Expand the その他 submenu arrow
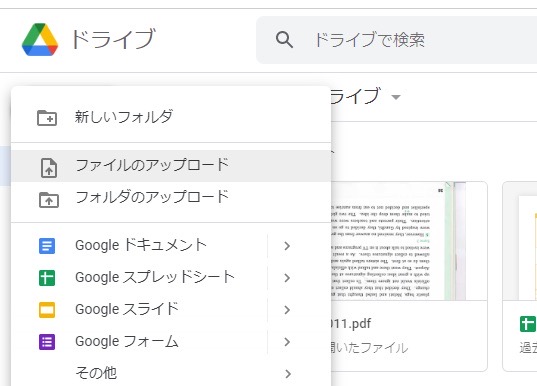Screen dimensions: 537x386 (x=288, y=374)
